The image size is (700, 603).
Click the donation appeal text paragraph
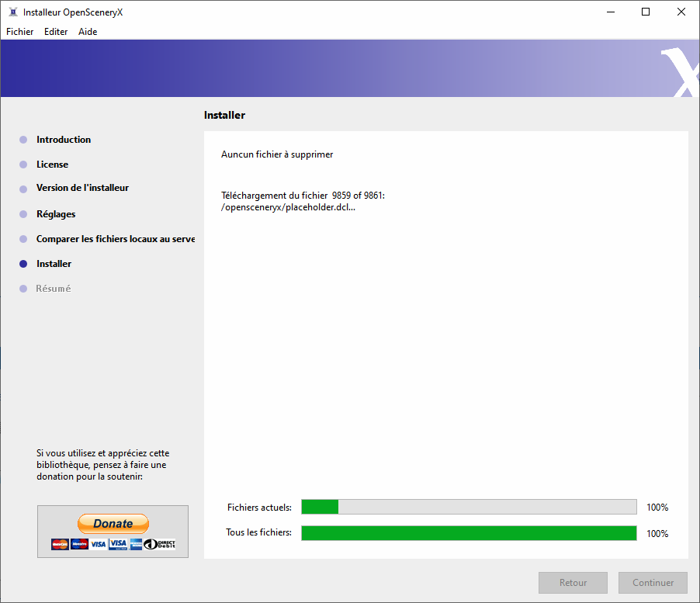(x=103, y=465)
